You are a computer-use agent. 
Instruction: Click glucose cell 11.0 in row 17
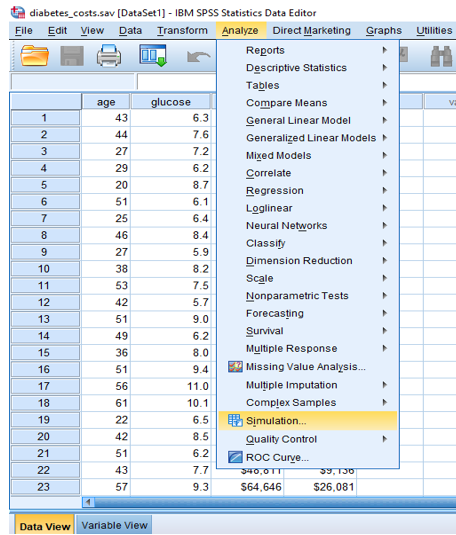coord(171,386)
